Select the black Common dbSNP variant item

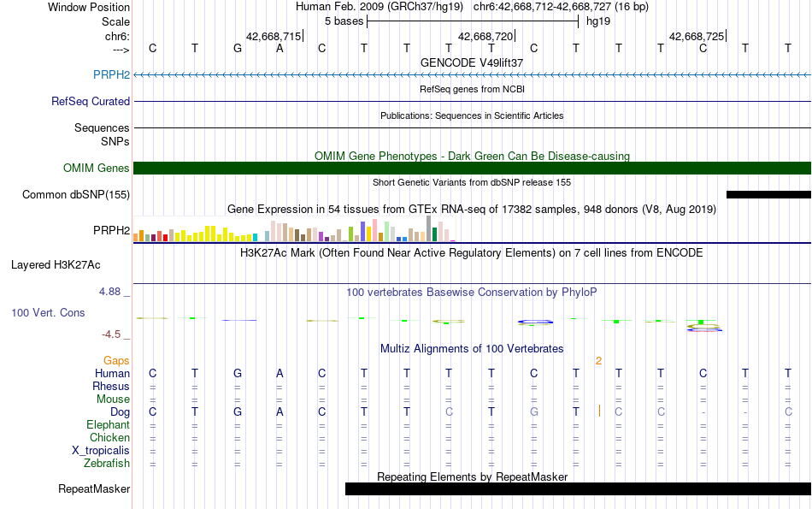point(768,195)
